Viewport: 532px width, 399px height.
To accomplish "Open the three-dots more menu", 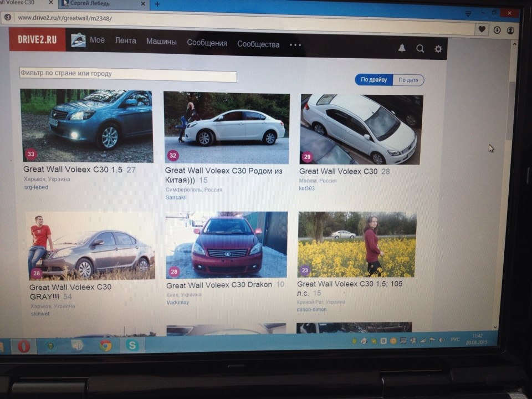I will pos(295,45).
